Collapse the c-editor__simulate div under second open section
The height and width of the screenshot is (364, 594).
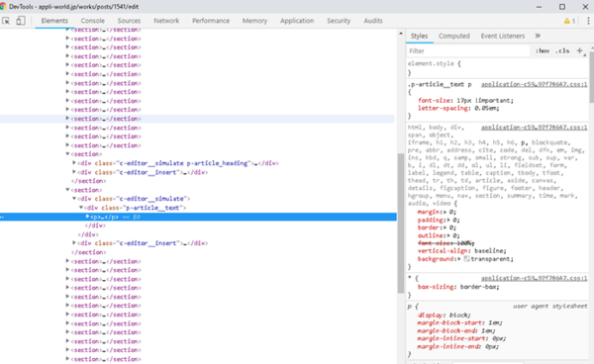tap(74, 199)
